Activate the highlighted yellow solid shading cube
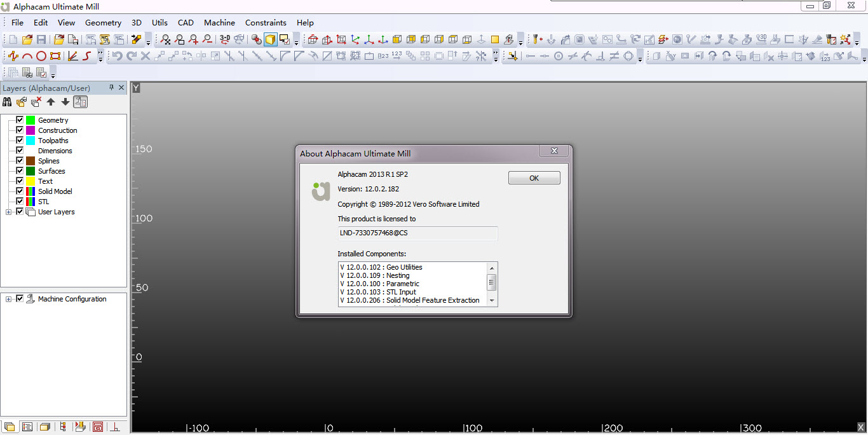868x435 pixels. (x=270, y=39)
